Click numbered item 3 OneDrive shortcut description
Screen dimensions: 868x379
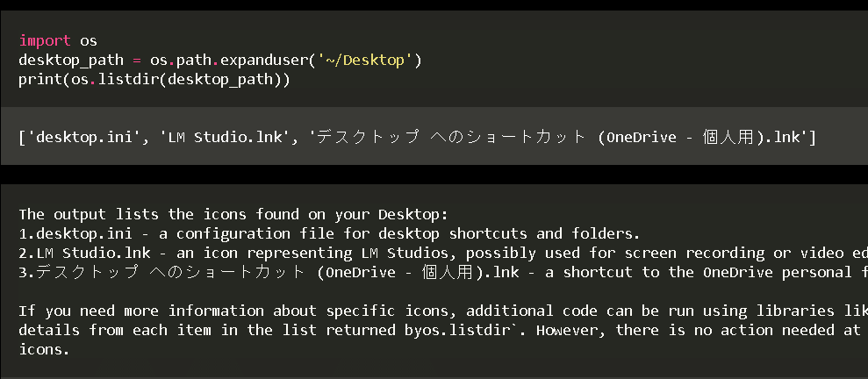coord(443,272)
